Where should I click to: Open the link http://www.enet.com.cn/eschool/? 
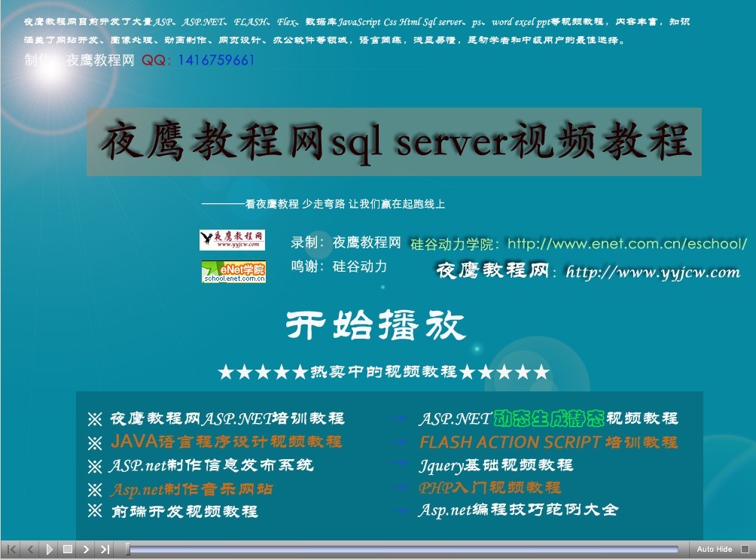pyautogui.click(x=626, y=244)
